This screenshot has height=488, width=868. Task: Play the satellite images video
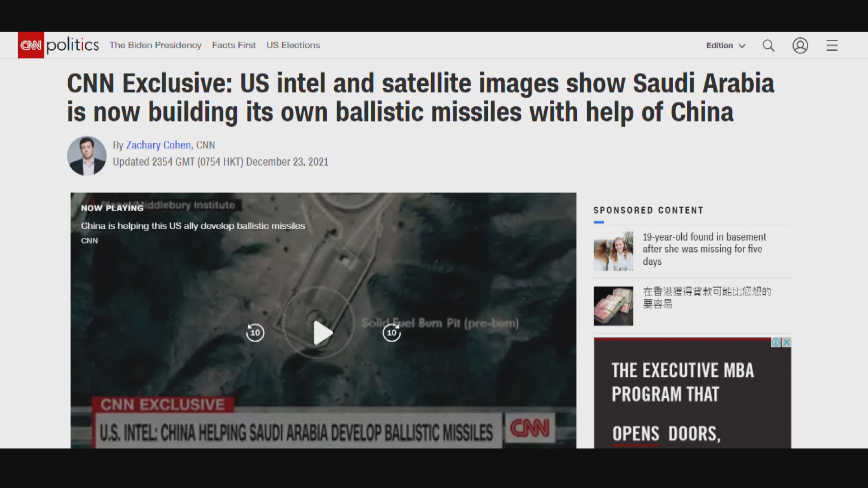[322, 333]
